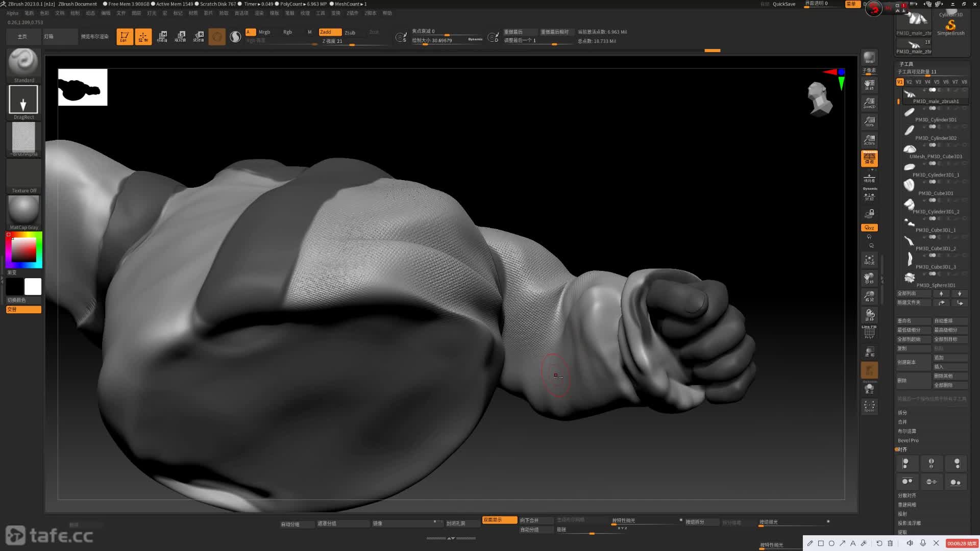Image resolution: width=980 pixels, height=551 pixels.
Task: Expand the 布尔运算 section
Action: coord(907,431)
